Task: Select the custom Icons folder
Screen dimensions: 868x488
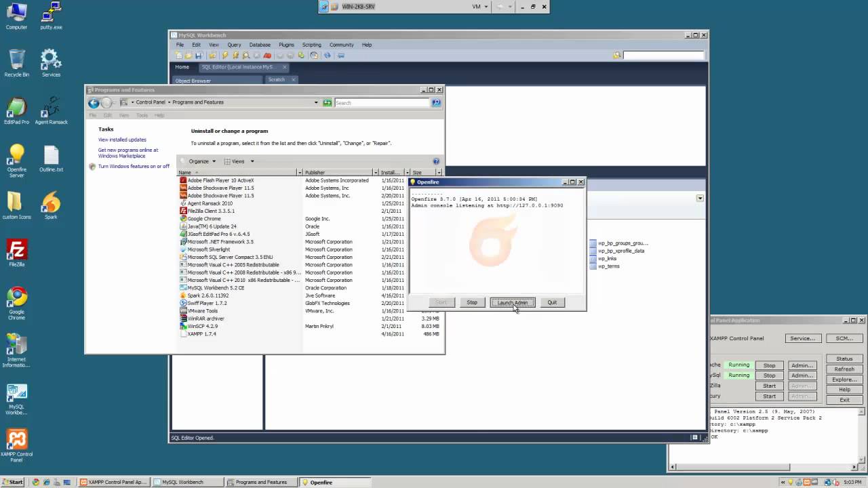Action: click(16, 206)
